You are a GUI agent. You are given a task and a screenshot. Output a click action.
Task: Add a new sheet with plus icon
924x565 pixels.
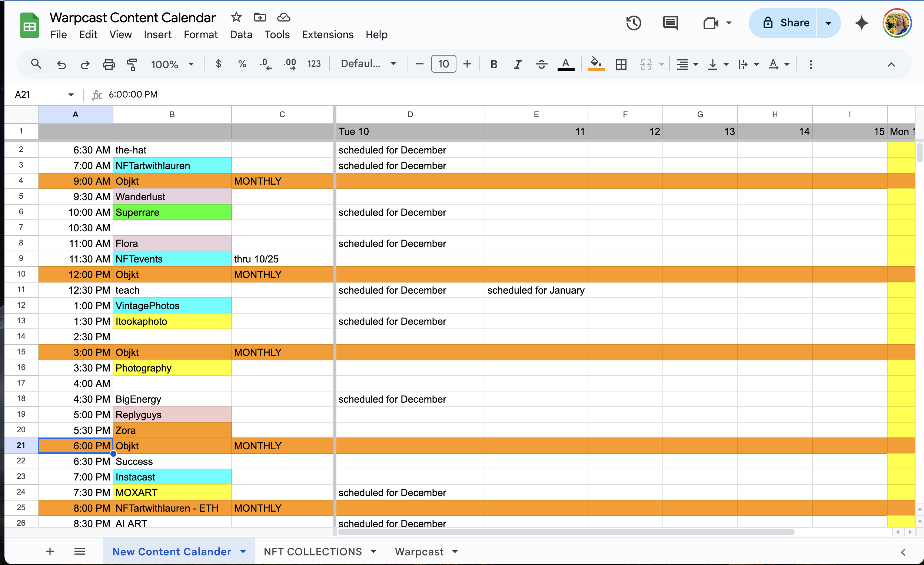pyautogui.click(x=50, y=552)
